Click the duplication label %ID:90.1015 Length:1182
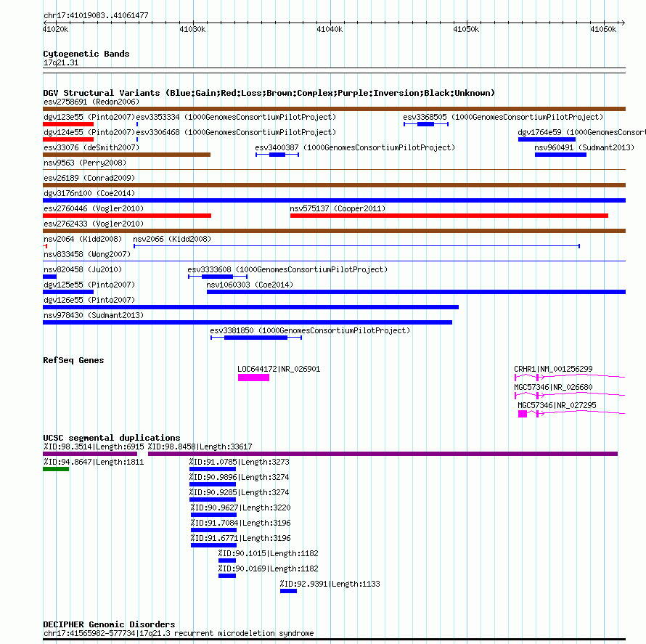The width and height of the screenshot is (646, 644). point(269,553)
